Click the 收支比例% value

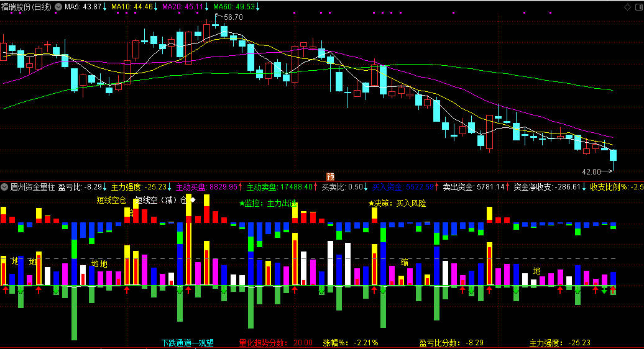pyautogui.click(x=617, y=187)
